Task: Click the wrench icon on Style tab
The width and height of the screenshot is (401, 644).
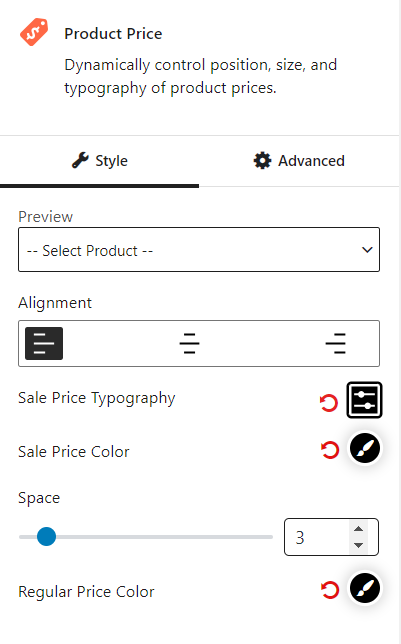Action: click(80, 160)
